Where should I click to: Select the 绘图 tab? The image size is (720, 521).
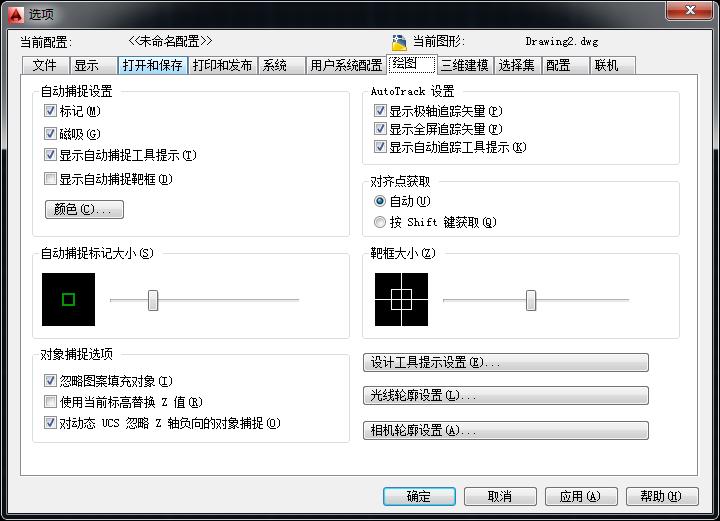point(412,64)
